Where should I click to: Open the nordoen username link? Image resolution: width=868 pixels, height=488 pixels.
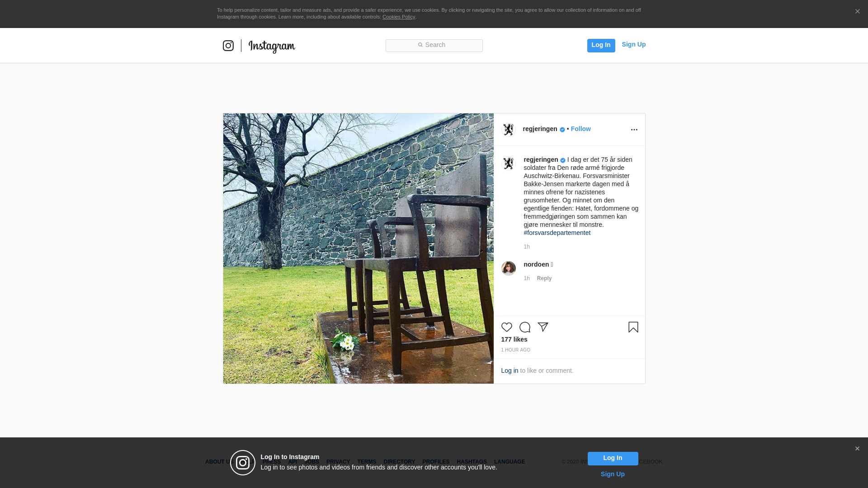[x=536, y=264]
